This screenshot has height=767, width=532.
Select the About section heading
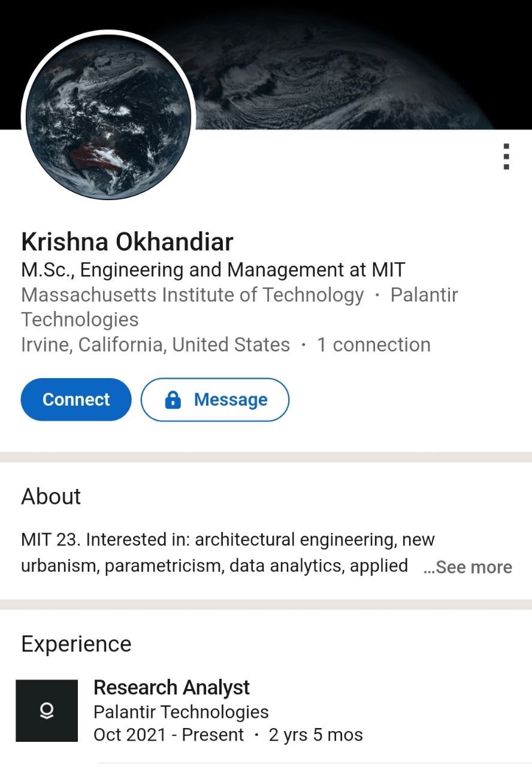coord(51,496)
